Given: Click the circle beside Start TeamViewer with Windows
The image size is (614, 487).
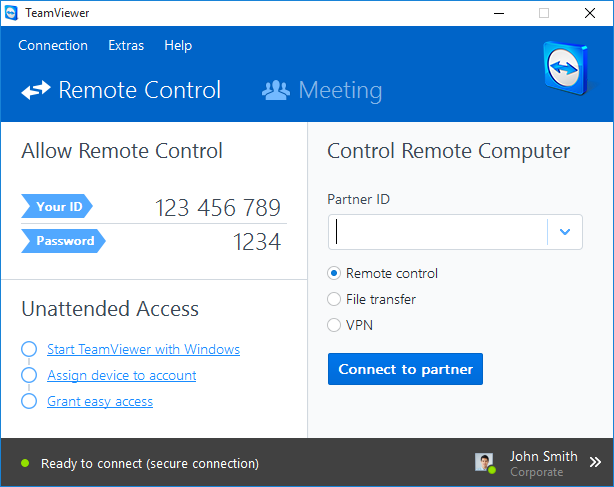Looking at the screenshot, I should click(x=29, y=350).
